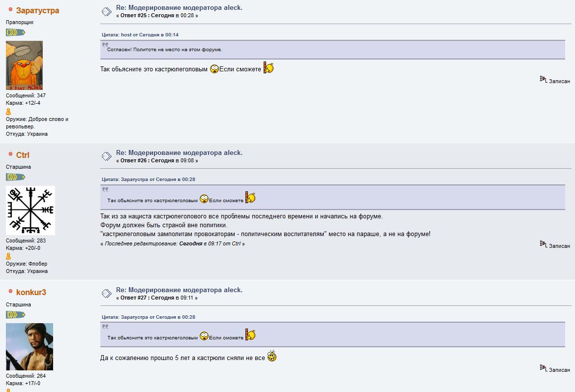
Task: Click the profile icon under Заратустра's karma
Action: (x=8, y=112)
